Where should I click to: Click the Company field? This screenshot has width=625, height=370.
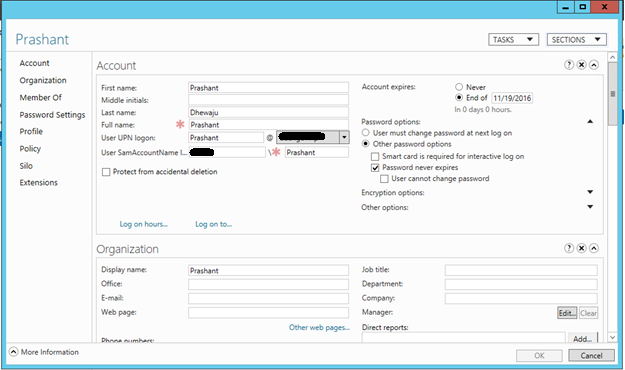click(x=521, y=298)
